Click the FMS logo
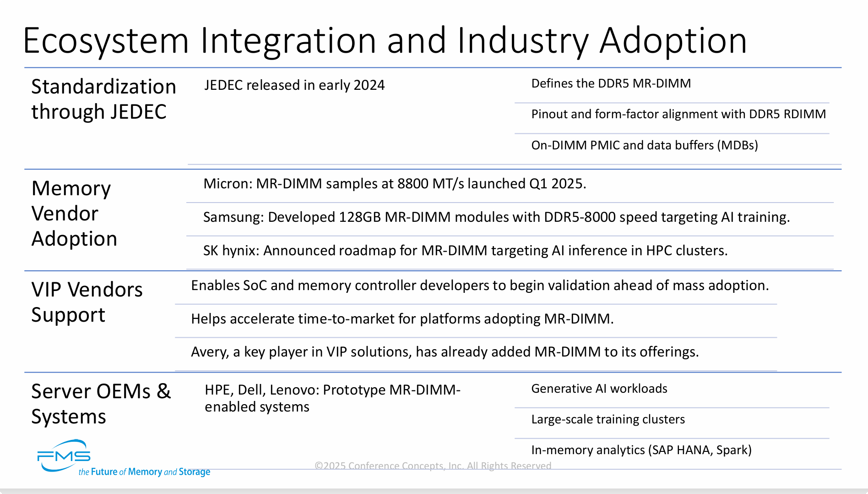This screenshot has width=868, height=494. coord(64,456)
